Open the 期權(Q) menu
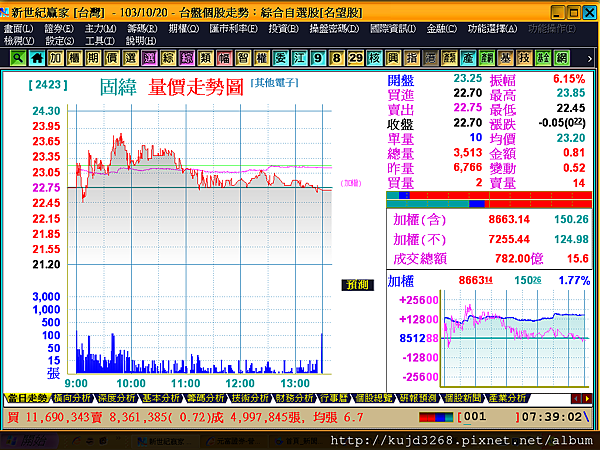 [184, 29]
